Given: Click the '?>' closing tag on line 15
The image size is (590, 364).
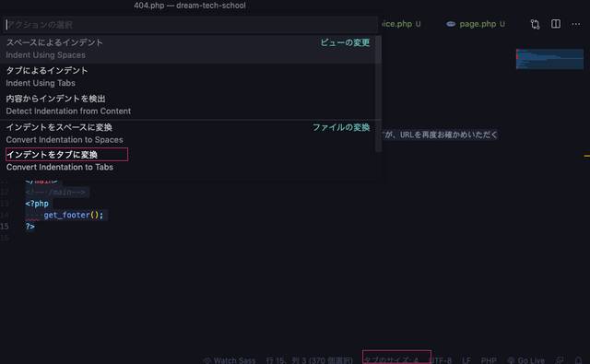Looking at the screenshot, I should pyautogui.click(x=30, y=227).
